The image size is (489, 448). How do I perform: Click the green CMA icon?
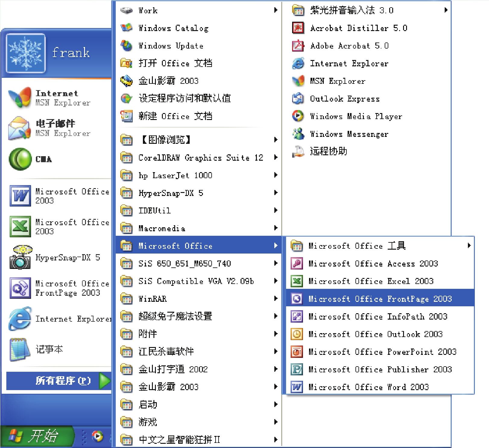click(20, 159)
